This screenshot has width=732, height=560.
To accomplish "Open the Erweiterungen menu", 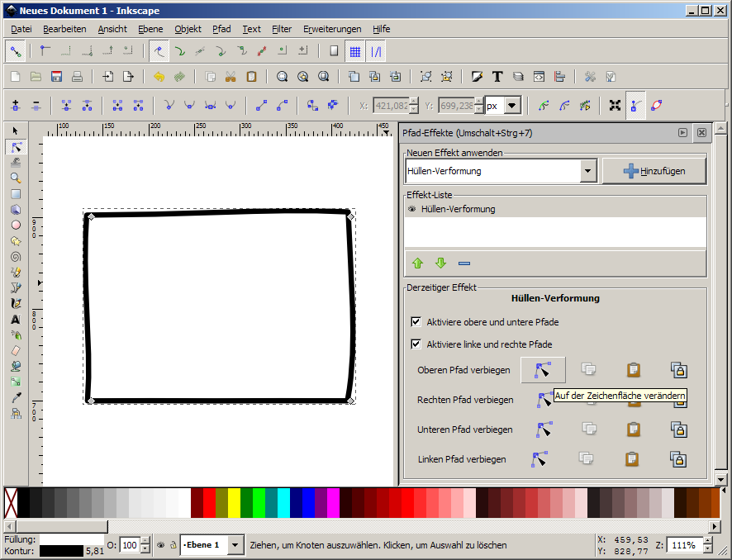I will [x=332, y=29].
